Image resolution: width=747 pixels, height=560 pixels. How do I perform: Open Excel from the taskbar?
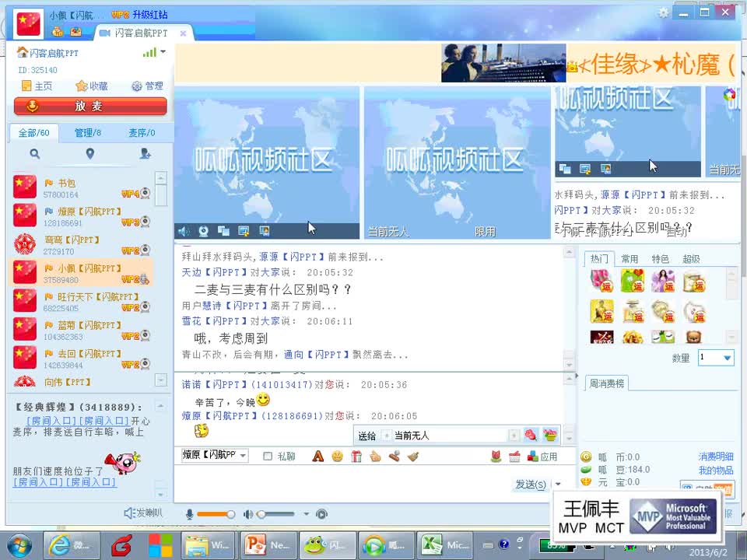tap(444, 545)
